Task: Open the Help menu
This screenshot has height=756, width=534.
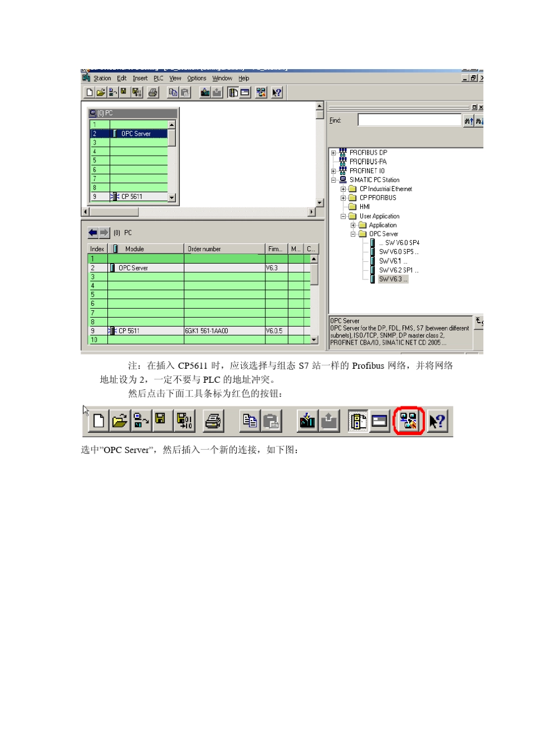Action: click(244, 79)
